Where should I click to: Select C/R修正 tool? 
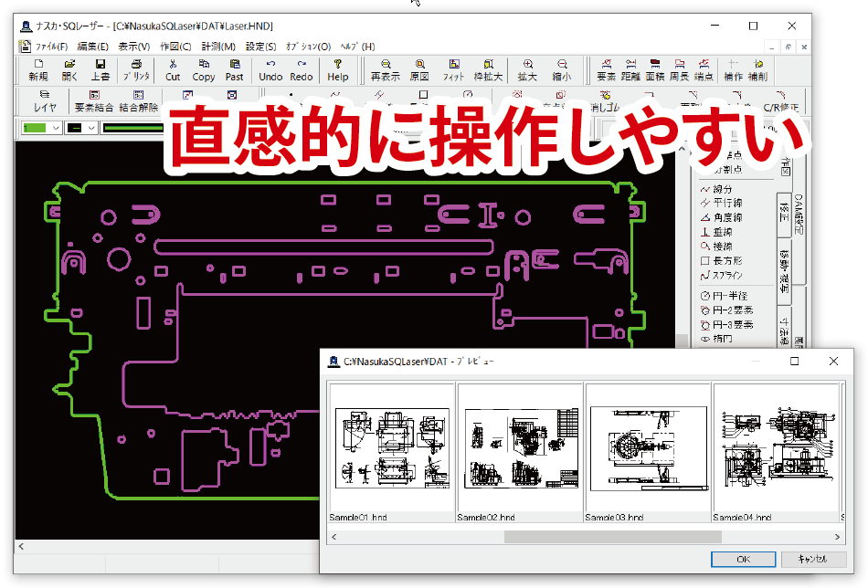click(x=780, y=102)
